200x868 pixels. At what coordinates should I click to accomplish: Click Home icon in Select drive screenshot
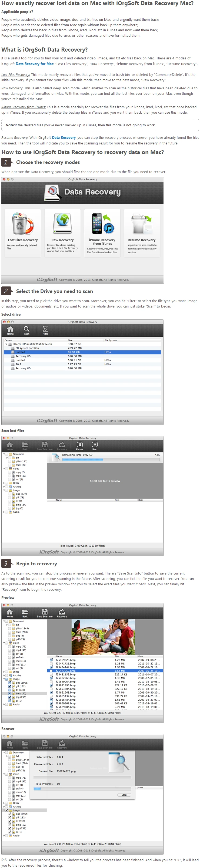(11, 330)
